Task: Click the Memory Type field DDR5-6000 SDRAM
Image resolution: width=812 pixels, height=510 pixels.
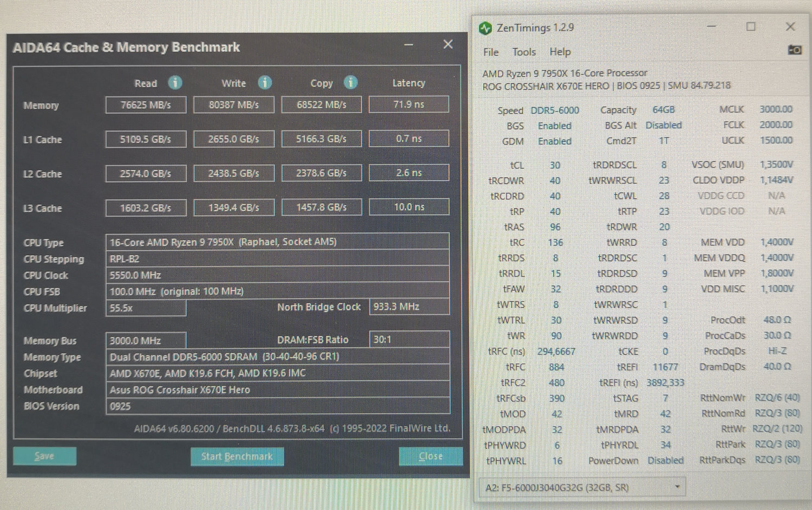Action: pyautogui.click(x=277, y=356)
